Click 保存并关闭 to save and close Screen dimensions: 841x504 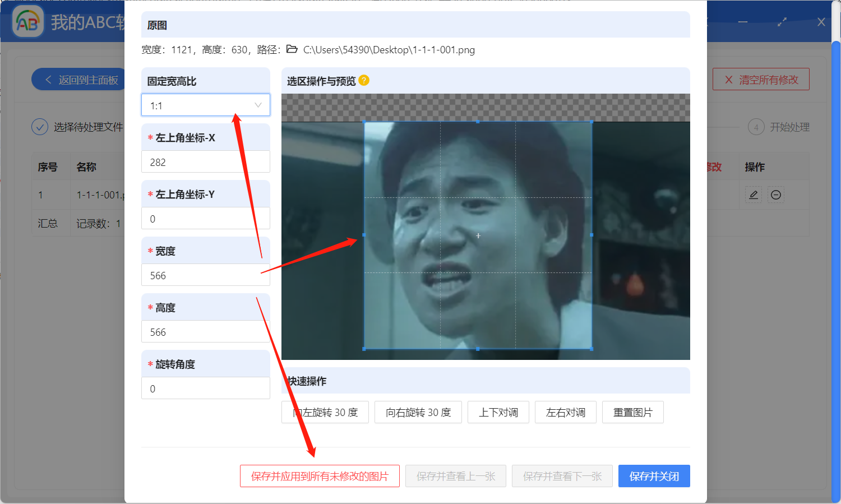coord(654,475)
